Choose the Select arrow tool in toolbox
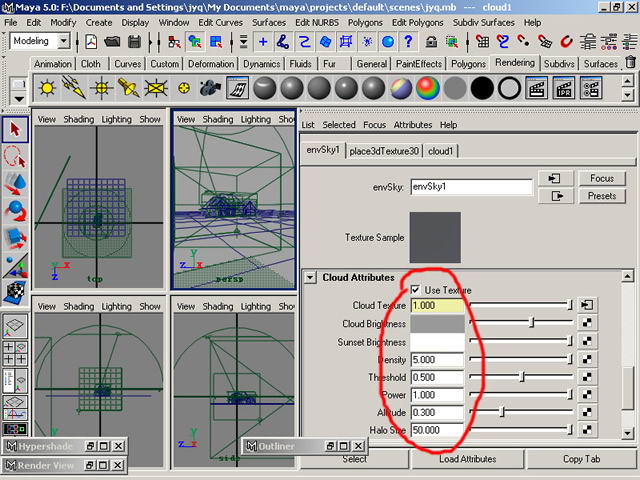This screenshot has width=640, height=480. point(15,129)
